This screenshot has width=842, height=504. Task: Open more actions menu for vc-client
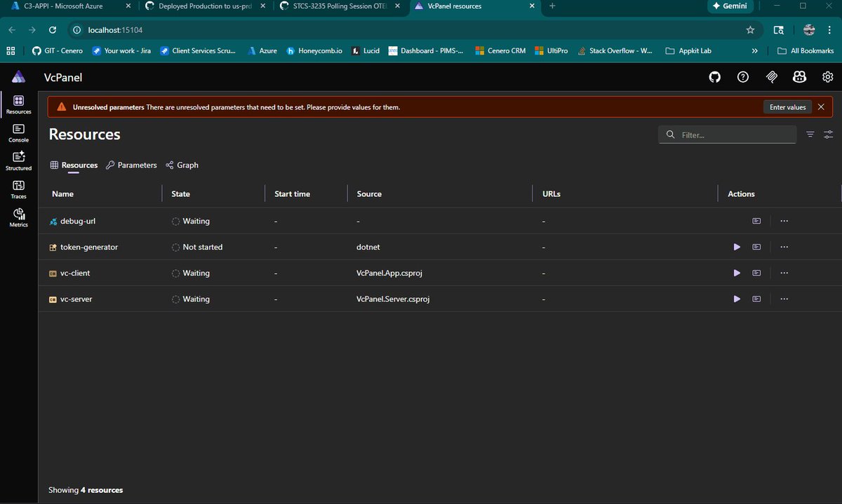point(784,273)
